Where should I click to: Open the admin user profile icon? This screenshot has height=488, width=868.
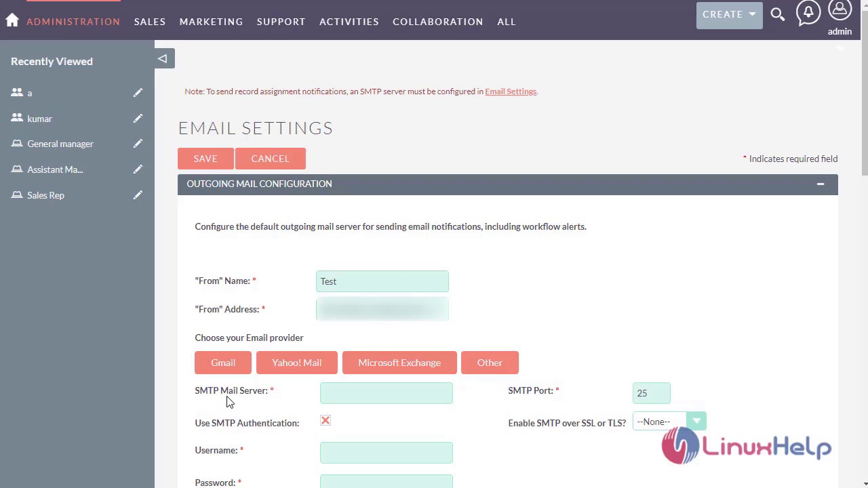(840, 12)
